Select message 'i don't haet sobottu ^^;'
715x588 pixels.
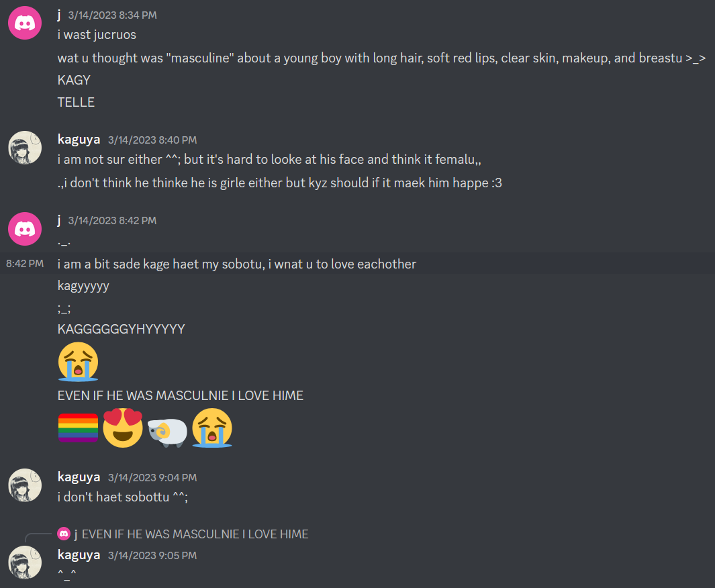tap(123, 497)
